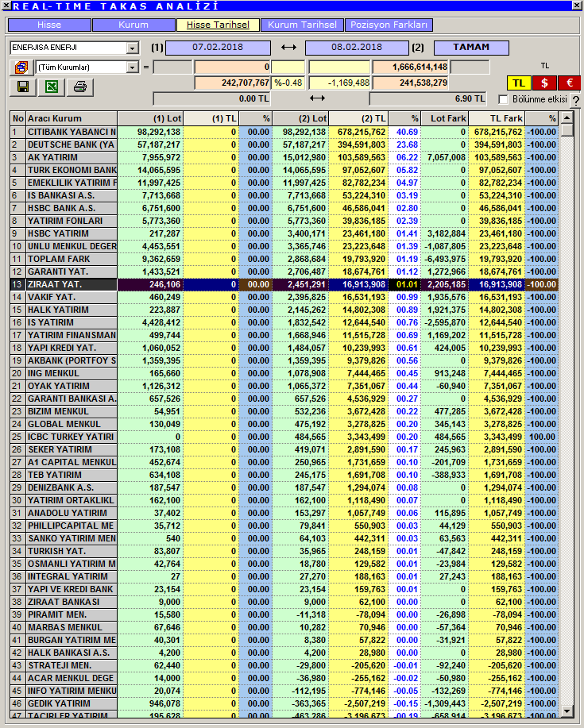Select EMEKLILIK YATIRIM row
The image size is (584, 728).
point(284,183)
